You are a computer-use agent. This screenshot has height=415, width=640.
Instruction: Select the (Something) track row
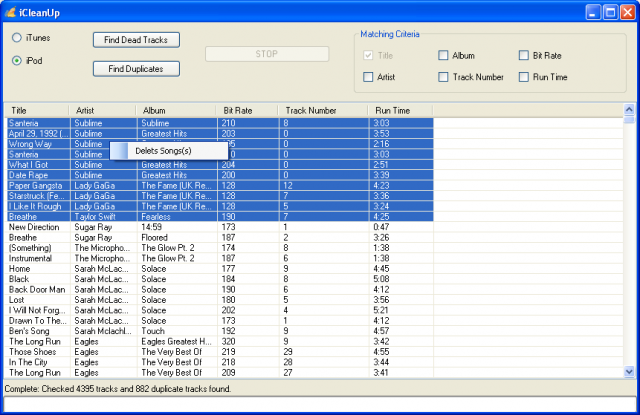click(x=220, y=248)
